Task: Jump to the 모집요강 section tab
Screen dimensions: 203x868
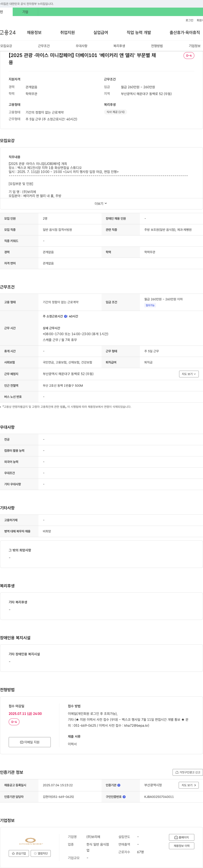Action: coord(6,46)
